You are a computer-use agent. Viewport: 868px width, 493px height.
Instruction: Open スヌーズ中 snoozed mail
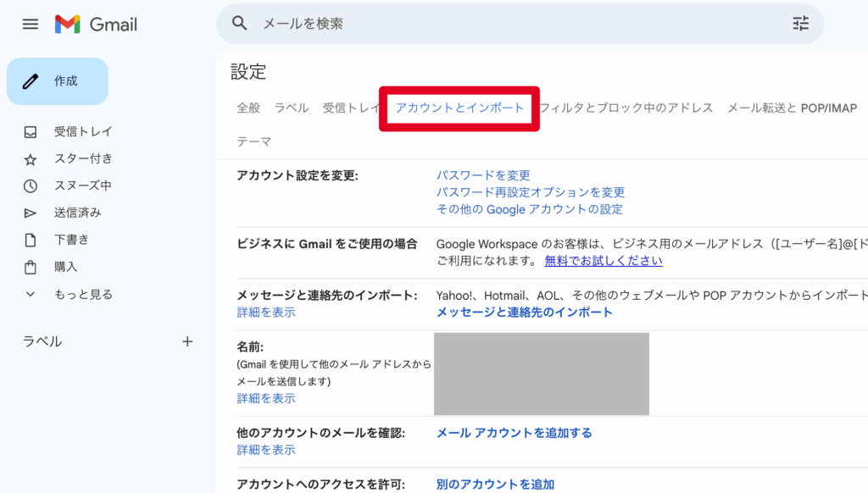click(x=31, y=186)
